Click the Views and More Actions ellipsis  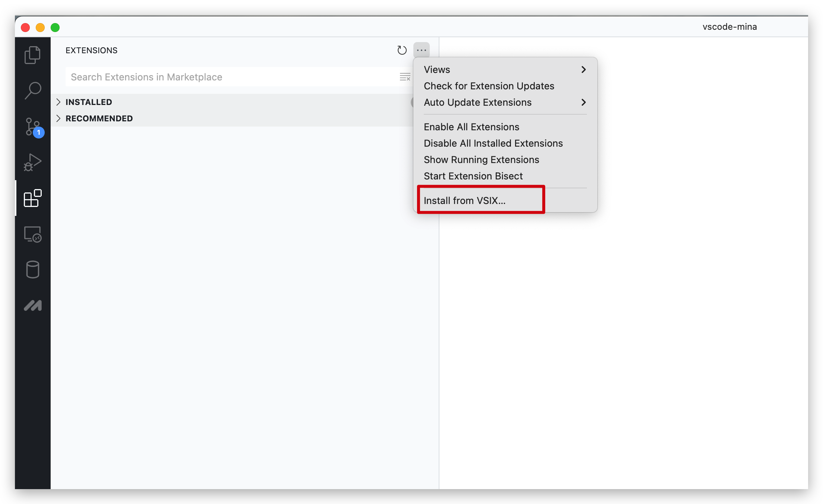pos(422,50)
